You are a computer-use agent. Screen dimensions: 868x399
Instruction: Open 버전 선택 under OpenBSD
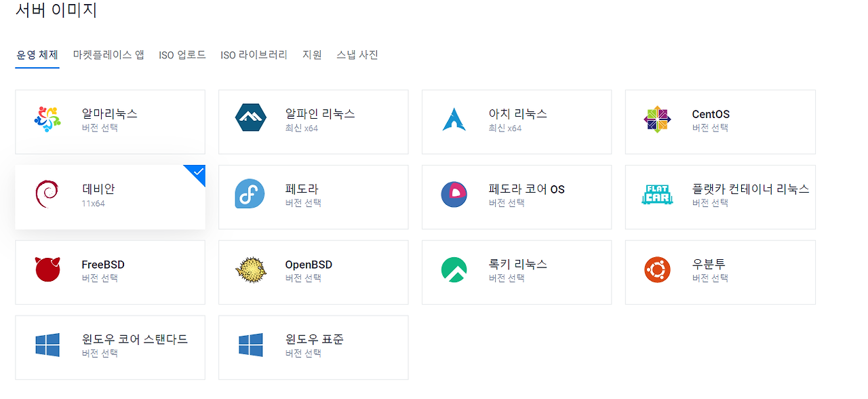tap(303, 278)
